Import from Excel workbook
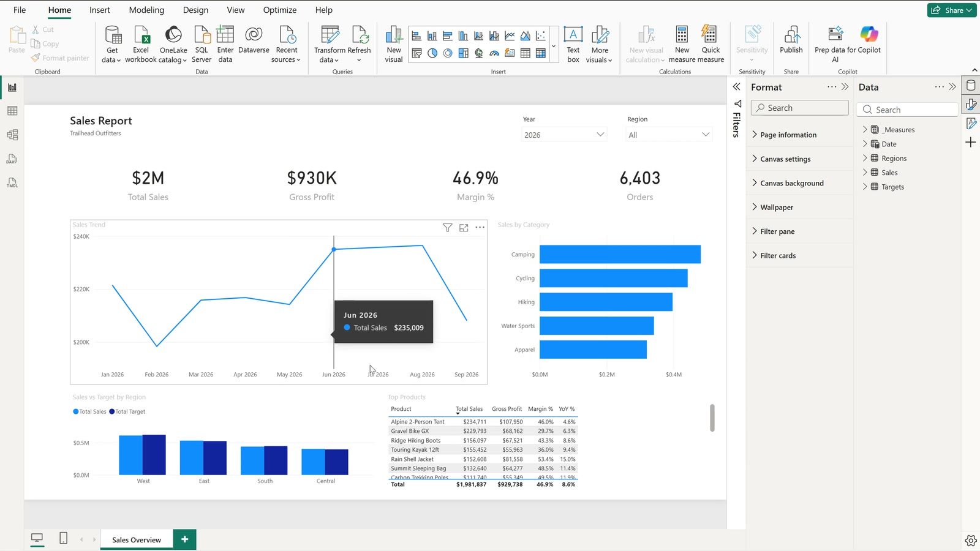This screenshot has width=980, height=551. click(141, 45)
